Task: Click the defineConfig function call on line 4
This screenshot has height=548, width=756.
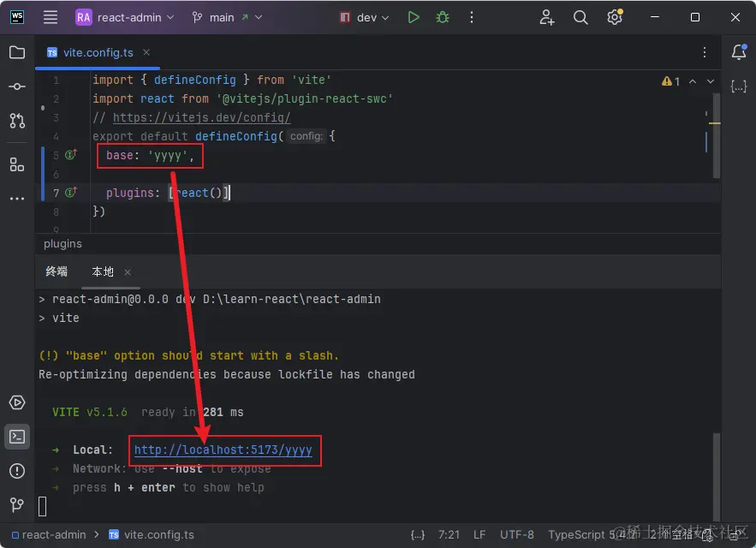Action: (236, 136)
